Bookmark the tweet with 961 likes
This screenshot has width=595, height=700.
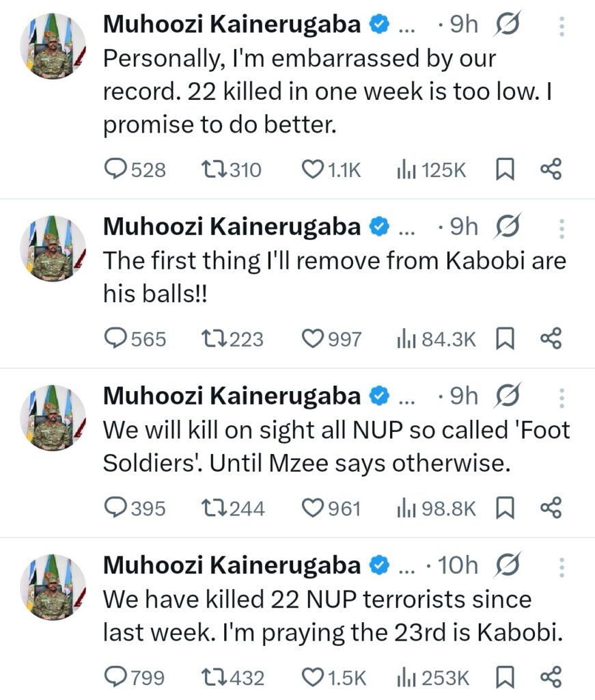click(x=504, y=508)
